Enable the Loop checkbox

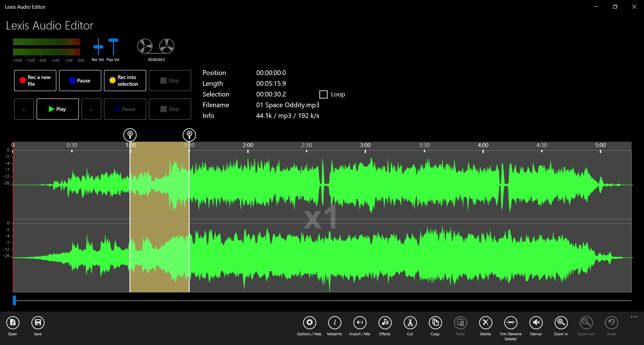(323, 94)
